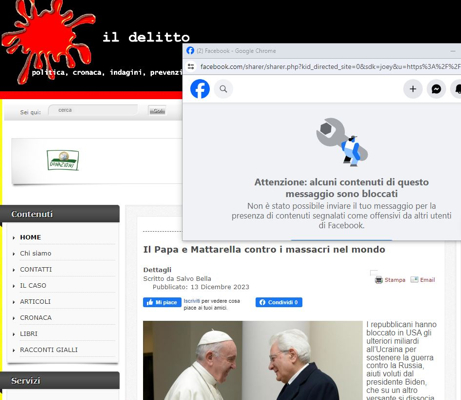Click the Servizi panel header
This screenshot has height=400, width=461.
(x=60, y=380)
